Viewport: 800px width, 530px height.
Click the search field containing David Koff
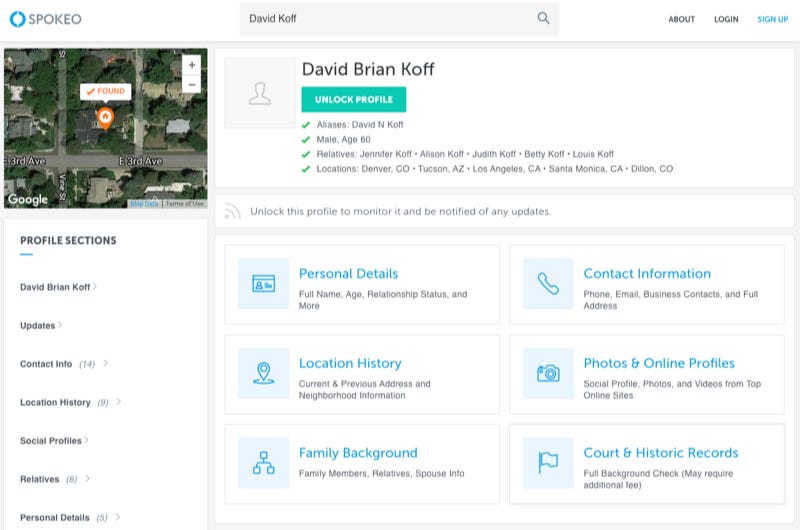pyautogui.click(x=399, y=18)
